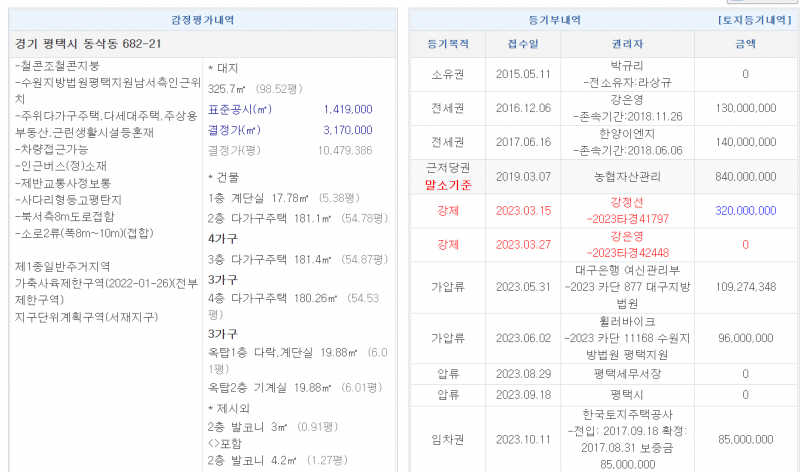Select the 접수일 column header
This screenshot has height=472, width=800.
click(523, 44)
